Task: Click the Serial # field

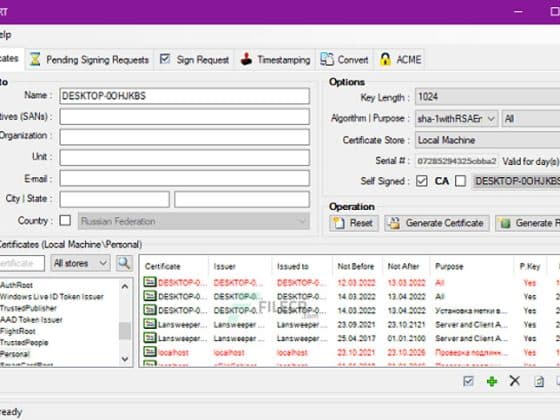Action: click(456, 161)
